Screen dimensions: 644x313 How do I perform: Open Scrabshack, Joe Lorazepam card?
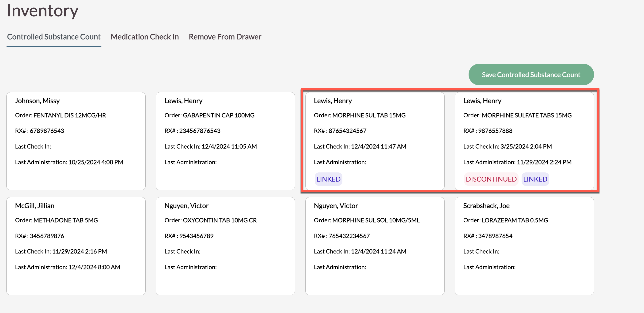coord(524,246)
